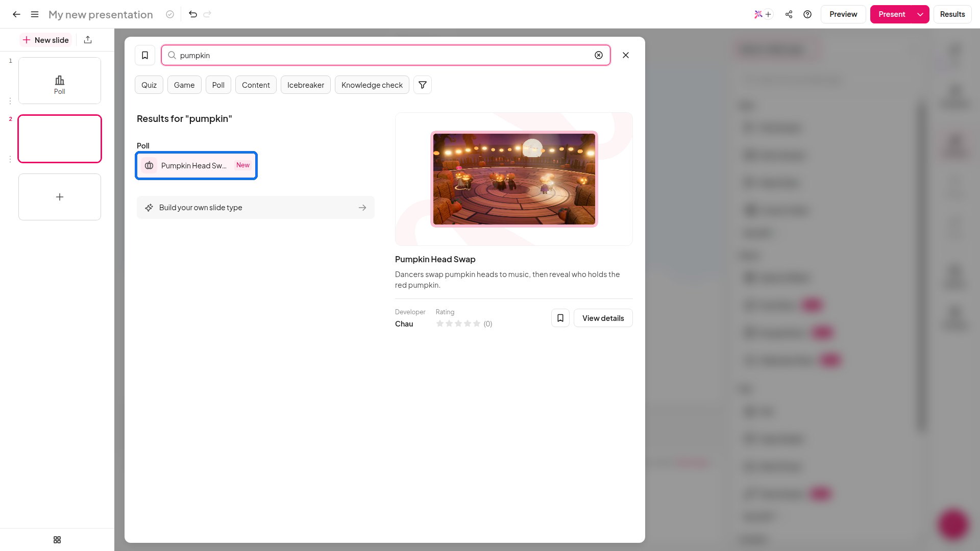Add a New slide
980x551 pixels.
46,40
